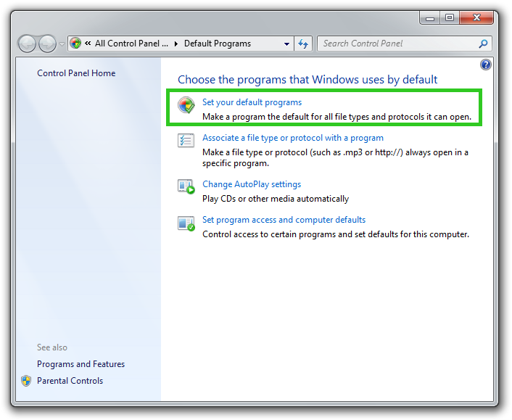Click the All Control Panel breadcrumb
512x420 pixels.
[x=131, y=44]
